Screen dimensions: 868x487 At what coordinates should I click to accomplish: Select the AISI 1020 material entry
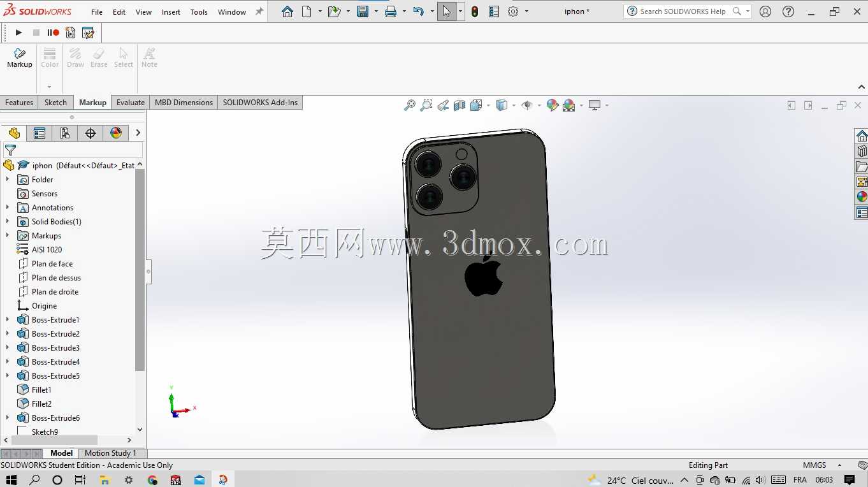coord(47,250)
